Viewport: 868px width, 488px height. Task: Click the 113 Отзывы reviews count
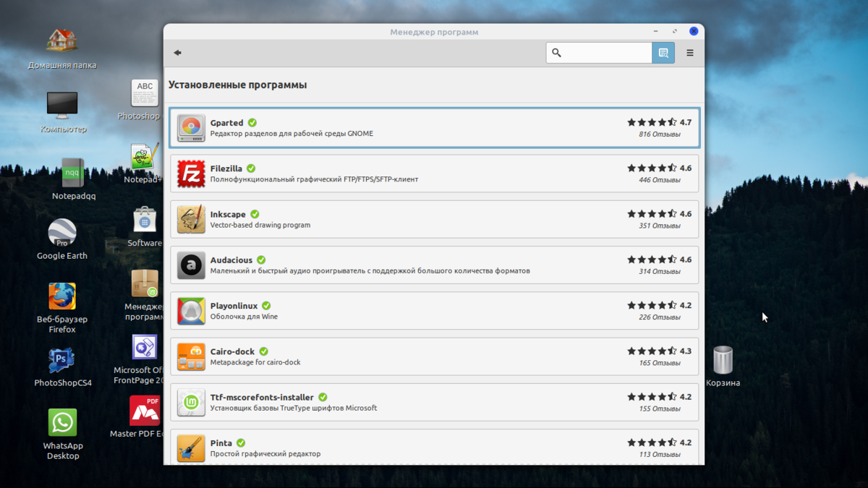660,455
